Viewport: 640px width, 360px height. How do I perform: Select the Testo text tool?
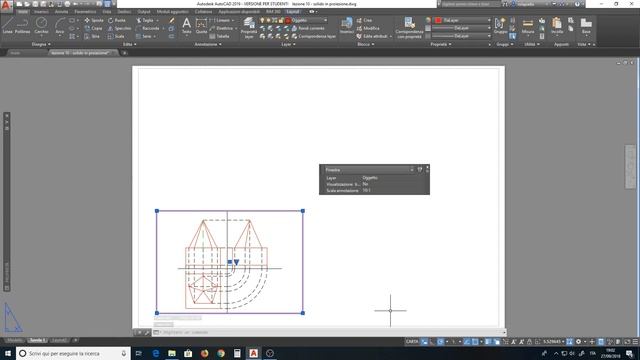pyautogui.click(x=187, y=25)
